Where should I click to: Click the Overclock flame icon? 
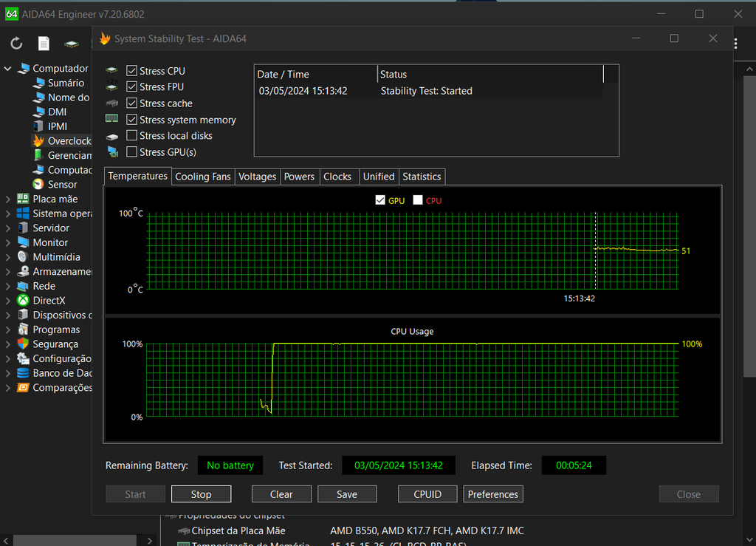[x=38, y=141]
